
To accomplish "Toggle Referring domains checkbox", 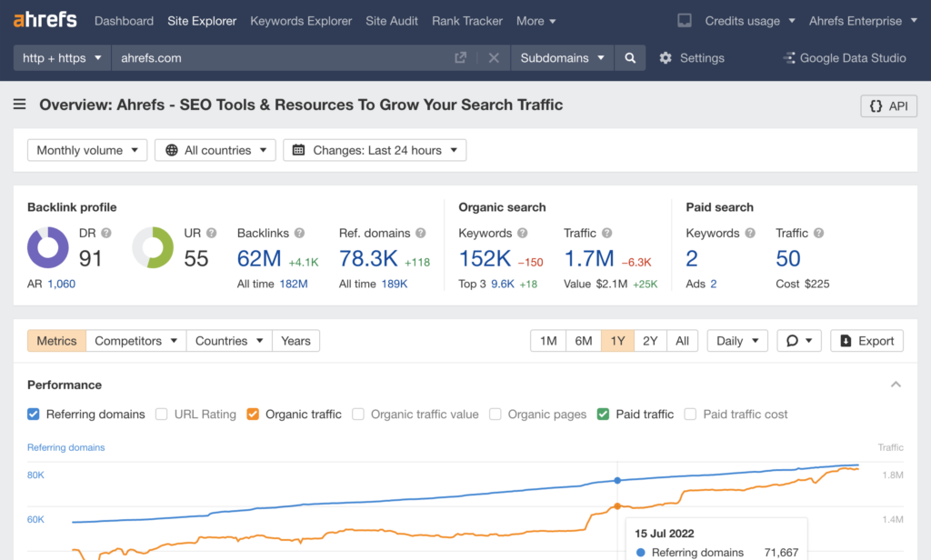I will point(34,414).
